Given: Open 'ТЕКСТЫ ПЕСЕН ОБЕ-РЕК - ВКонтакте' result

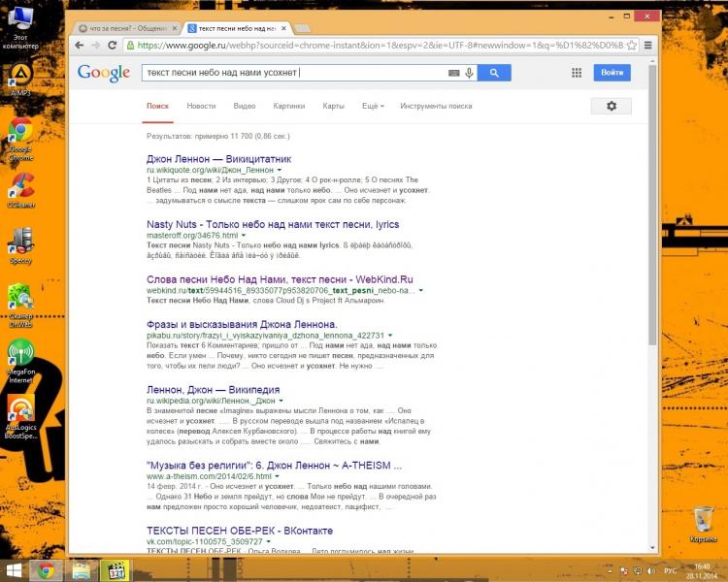Looking at the screenshot, I should pyautogui.click(x=240, y=531).
